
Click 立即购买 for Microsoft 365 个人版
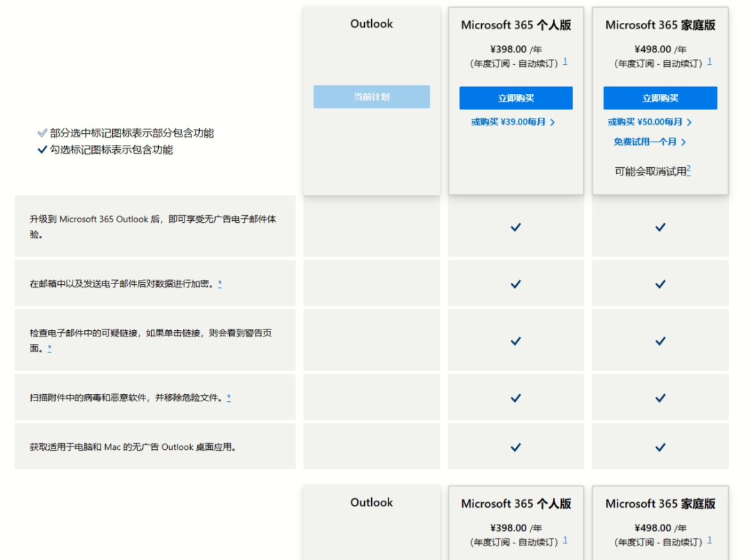[x=515, y=98]
